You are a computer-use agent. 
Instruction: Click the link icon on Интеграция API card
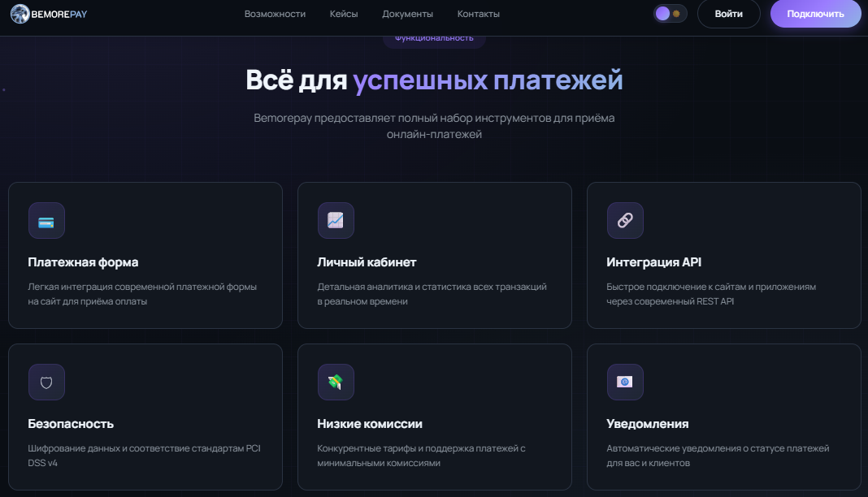click(x=625, y=220)
